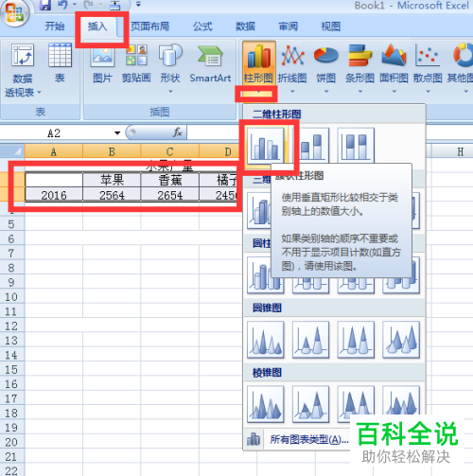Viewport: 473px width, 476px height.
Task: Select column B header
Action: click(112, 151)
